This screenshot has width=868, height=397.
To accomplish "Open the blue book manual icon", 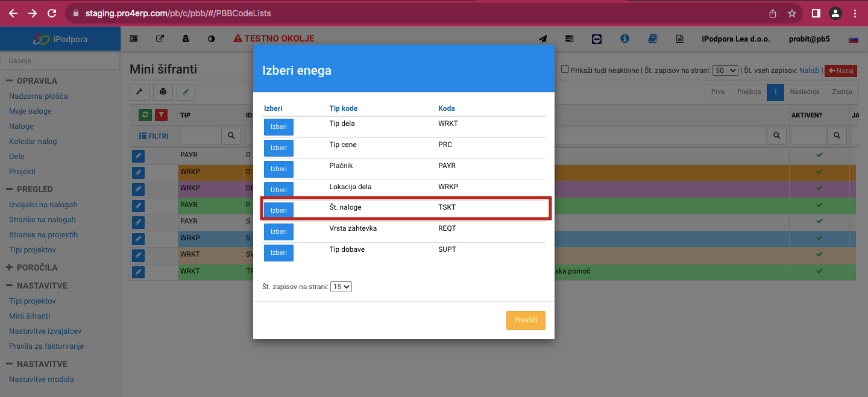I will (652, 39).
